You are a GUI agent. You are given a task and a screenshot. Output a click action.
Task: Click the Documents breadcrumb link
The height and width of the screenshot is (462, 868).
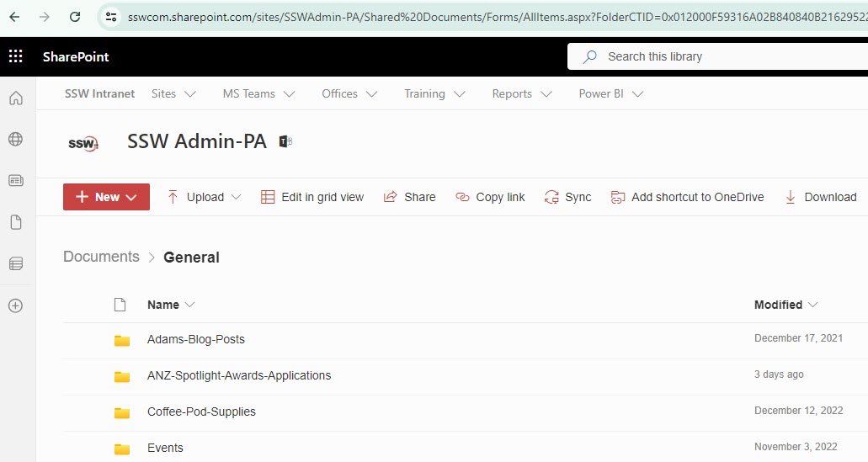tap(101, 257)
